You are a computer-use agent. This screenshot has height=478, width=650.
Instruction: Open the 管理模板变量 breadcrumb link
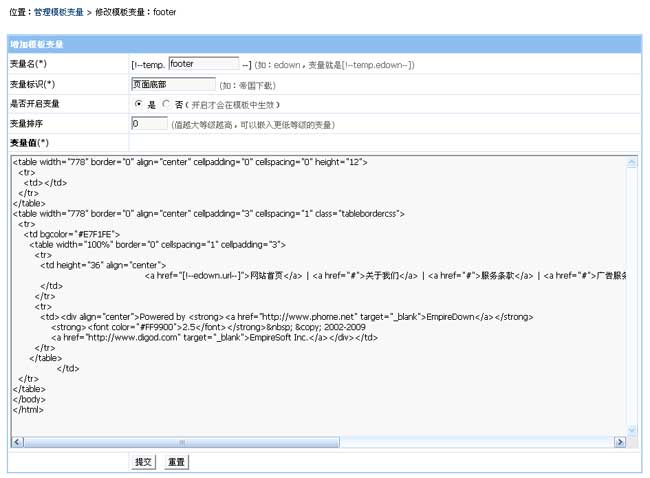pyautogui.click(x=59, y=12)
